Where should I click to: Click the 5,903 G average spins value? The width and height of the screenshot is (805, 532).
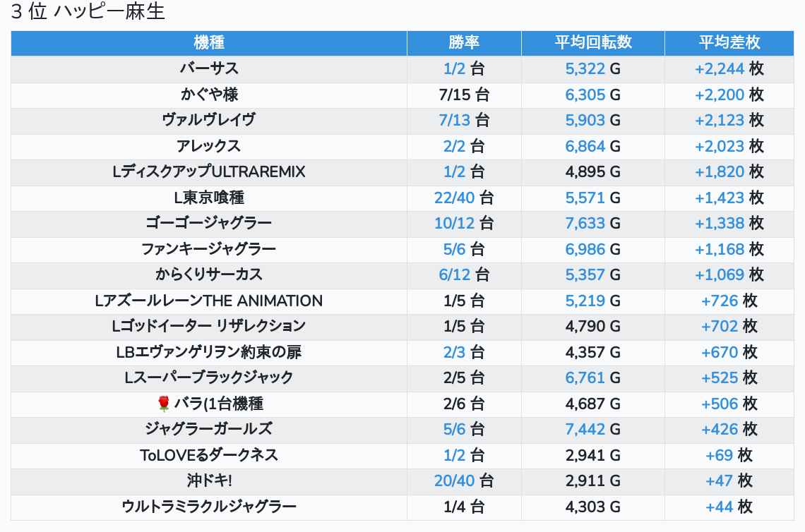click(x=593, y=120)
